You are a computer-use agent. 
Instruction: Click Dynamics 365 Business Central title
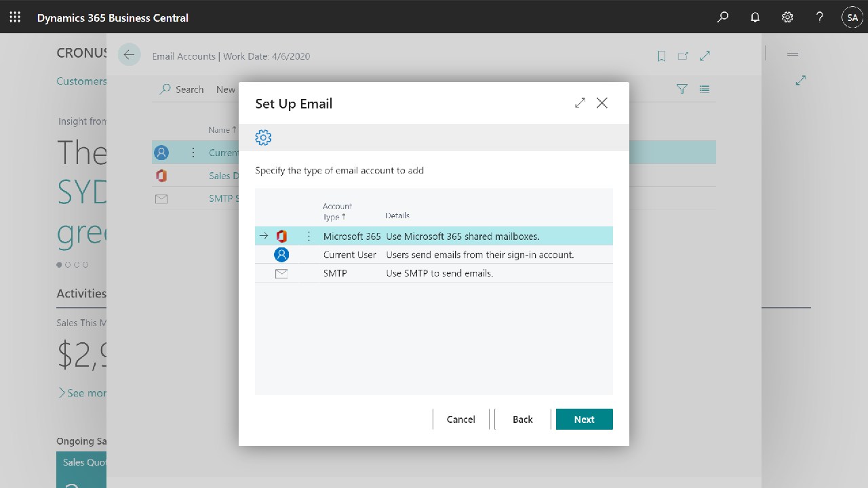click(113, 18)
